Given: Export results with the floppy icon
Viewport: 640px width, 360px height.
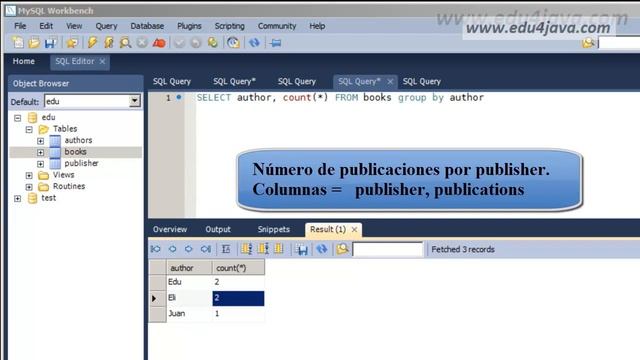Looking at the screenshot, I should click(x=302, y=249).
